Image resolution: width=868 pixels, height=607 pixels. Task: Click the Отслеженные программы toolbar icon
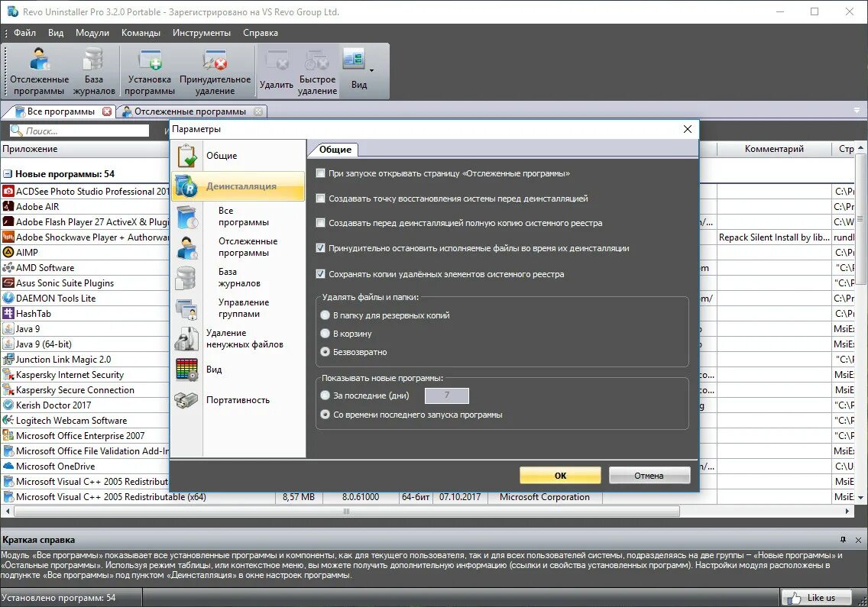tap(39, 69)
